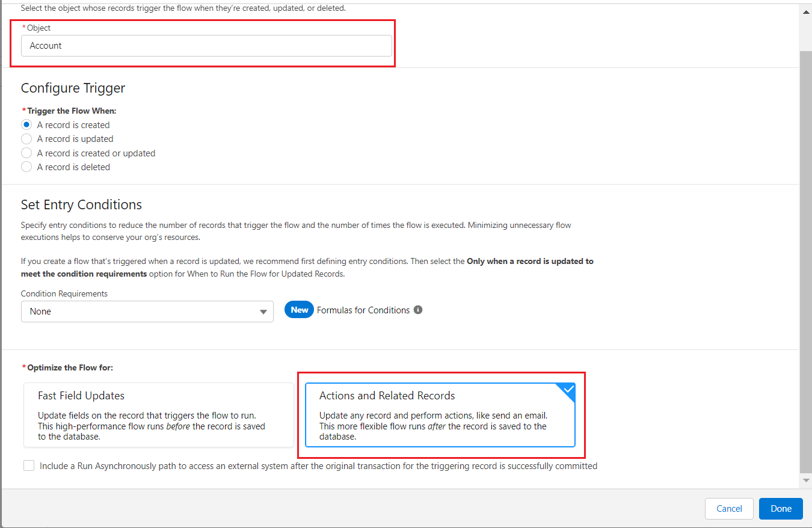Image resolution: width=812 pixels, height=528 pixels.
Task: Click the Cancel button
Action: click(x=729, y=509)
